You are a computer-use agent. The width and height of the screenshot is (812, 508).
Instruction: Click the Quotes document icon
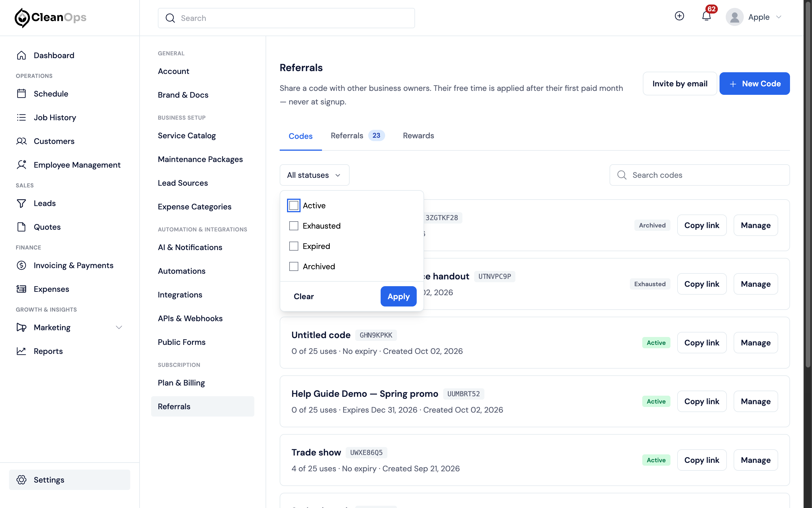[x=21, y=227]
